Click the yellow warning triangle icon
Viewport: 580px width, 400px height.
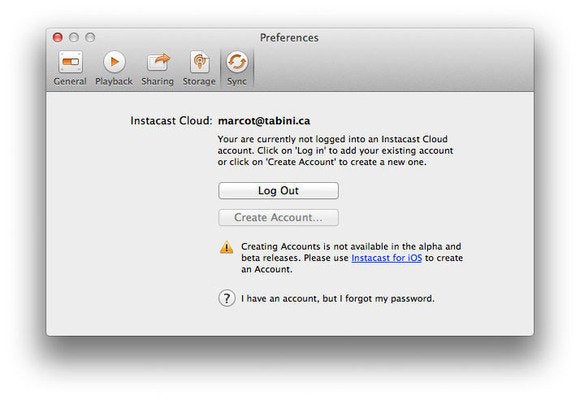tap(226, 247)
